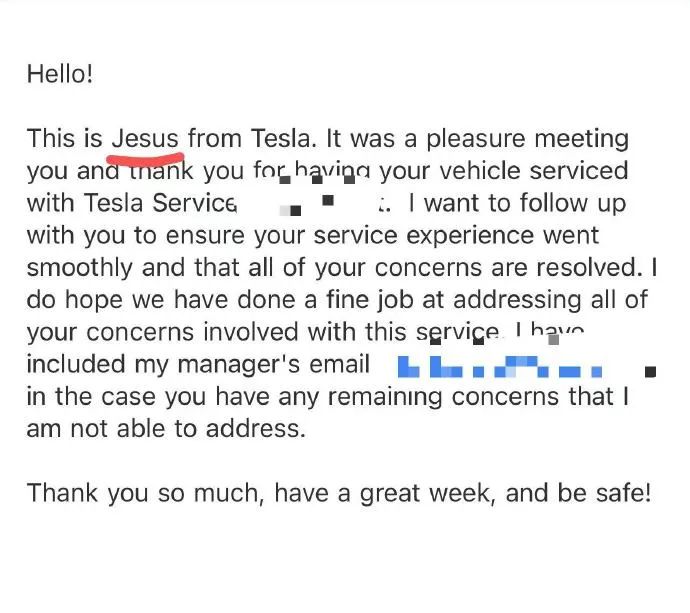The image size is (690, 613).
Task: Click the word "smoothly"
Action: tap(79, 269)
